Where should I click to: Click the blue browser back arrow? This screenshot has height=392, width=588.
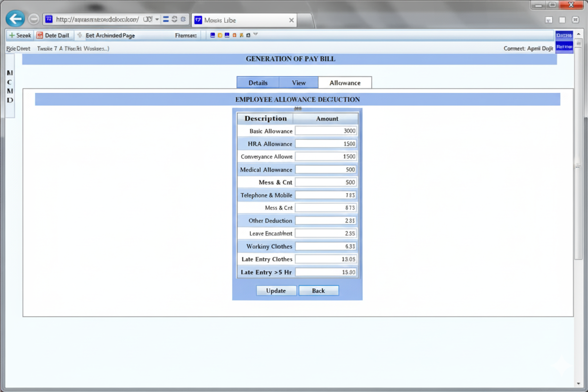(x=15, y=19)
